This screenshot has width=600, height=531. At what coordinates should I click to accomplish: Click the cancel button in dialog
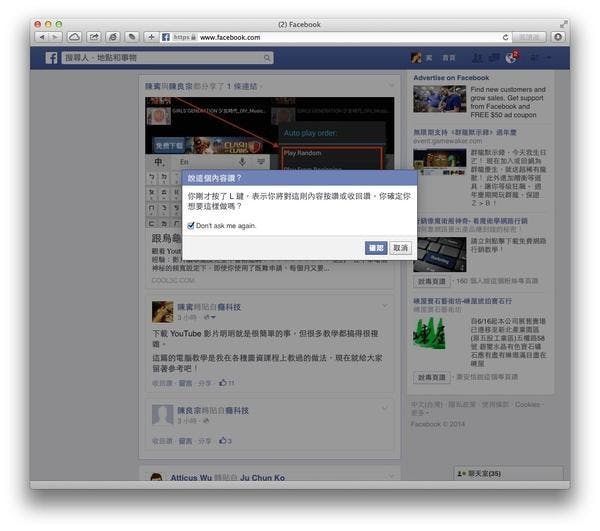click(x=401, y=248)
